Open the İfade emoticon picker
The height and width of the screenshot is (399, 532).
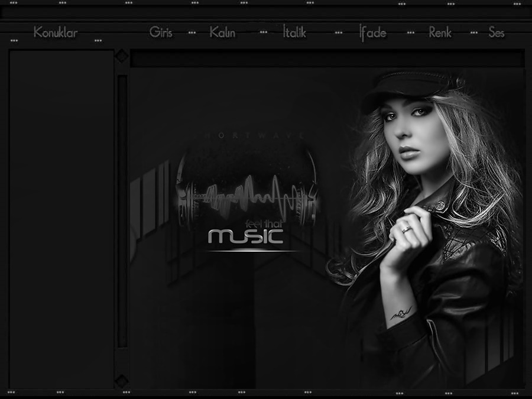pos(373,33)
